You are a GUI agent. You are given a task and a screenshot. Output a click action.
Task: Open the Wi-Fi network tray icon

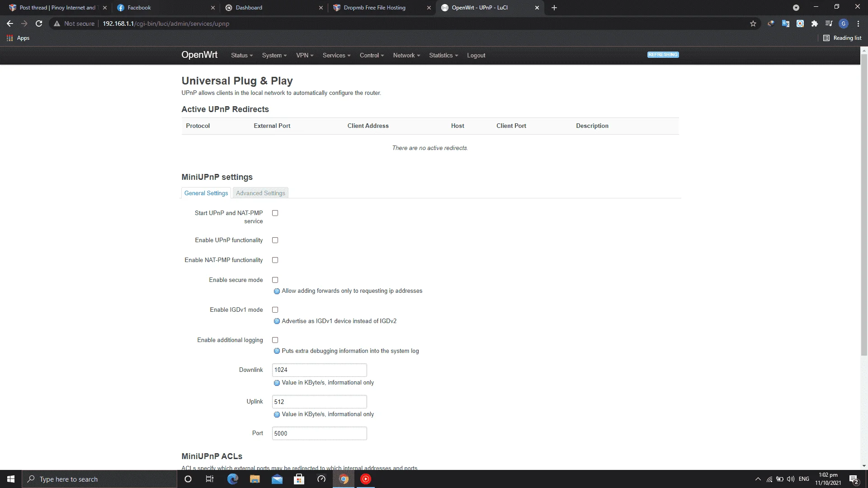[x=769, y=479]
